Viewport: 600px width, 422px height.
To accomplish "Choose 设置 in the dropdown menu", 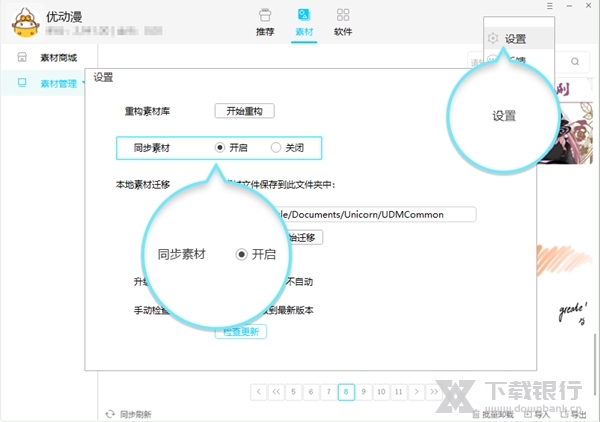I will point(518,39).
